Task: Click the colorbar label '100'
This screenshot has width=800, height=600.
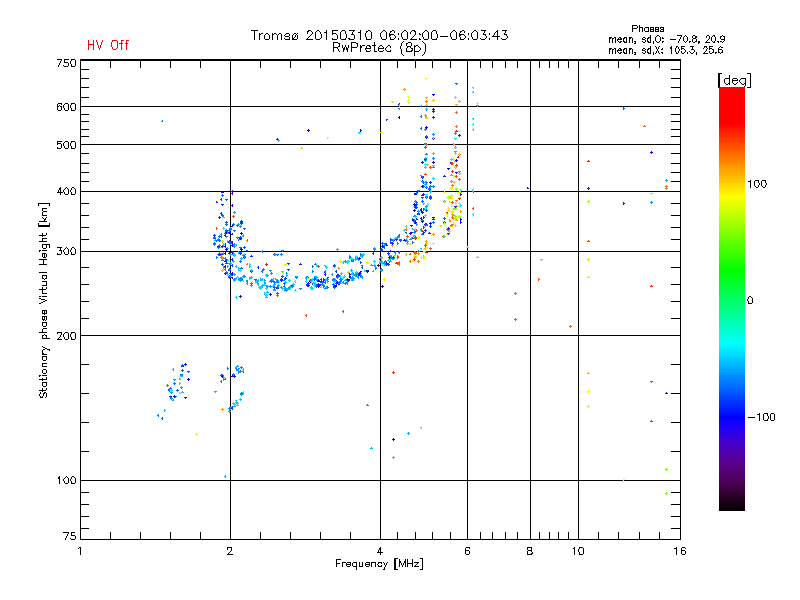Action: [757, 184]
